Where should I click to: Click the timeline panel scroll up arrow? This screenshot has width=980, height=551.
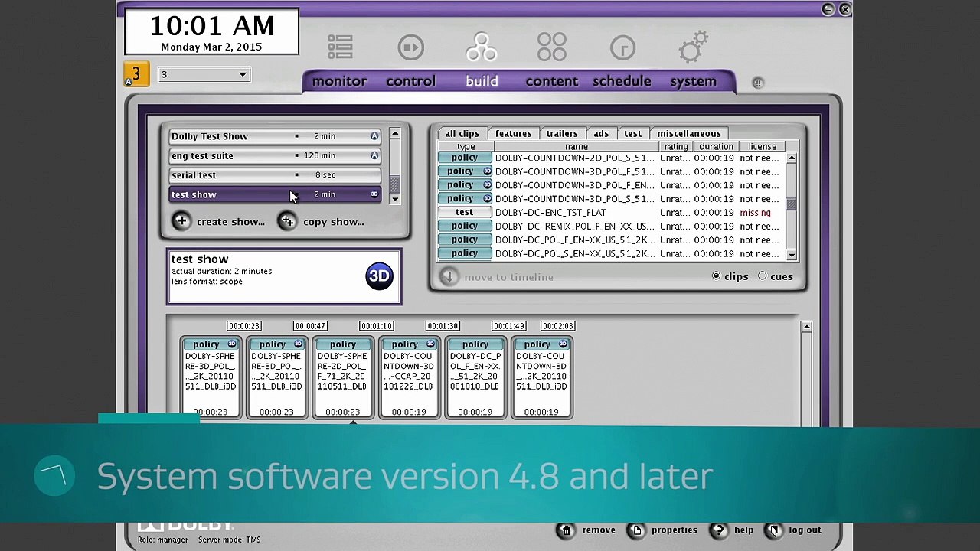click(806, 327)
